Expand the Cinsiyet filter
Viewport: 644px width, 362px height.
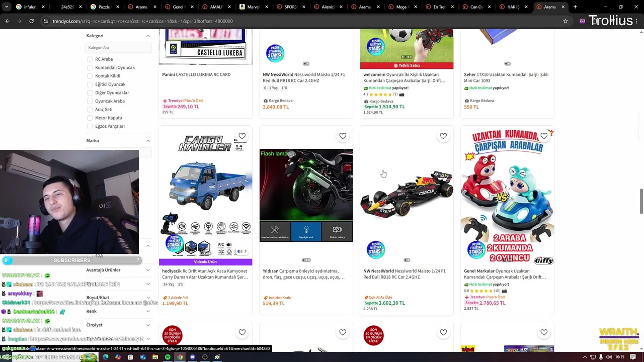tap(148, 325)
